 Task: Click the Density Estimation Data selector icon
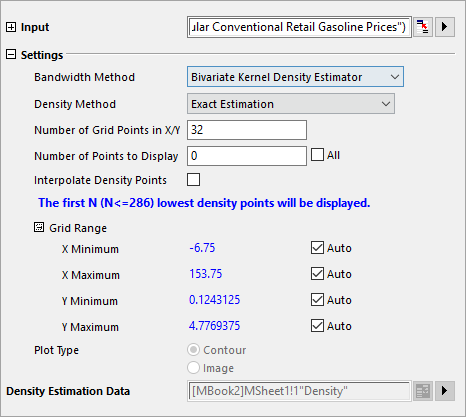(x=423, y=391)
